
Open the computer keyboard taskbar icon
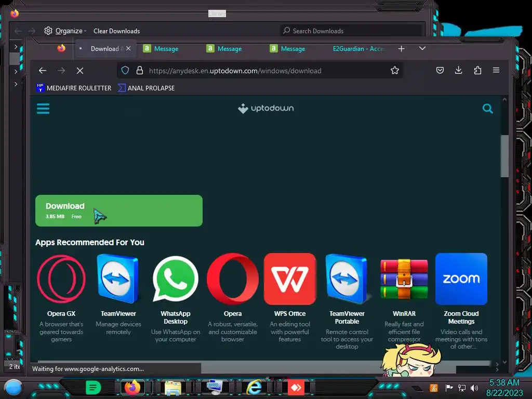point(215,388)
